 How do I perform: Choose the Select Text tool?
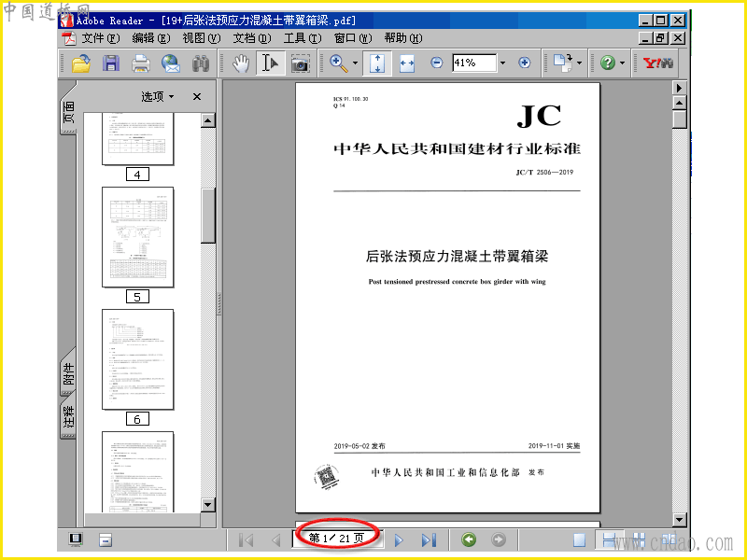[270, 63]
